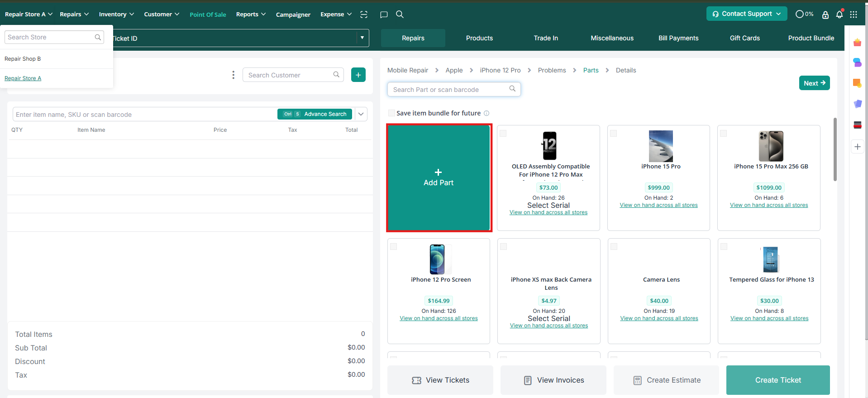Click the iPhone 15 Pro Max 256 GB image
The image size is (868, 398).
point(771,146)
